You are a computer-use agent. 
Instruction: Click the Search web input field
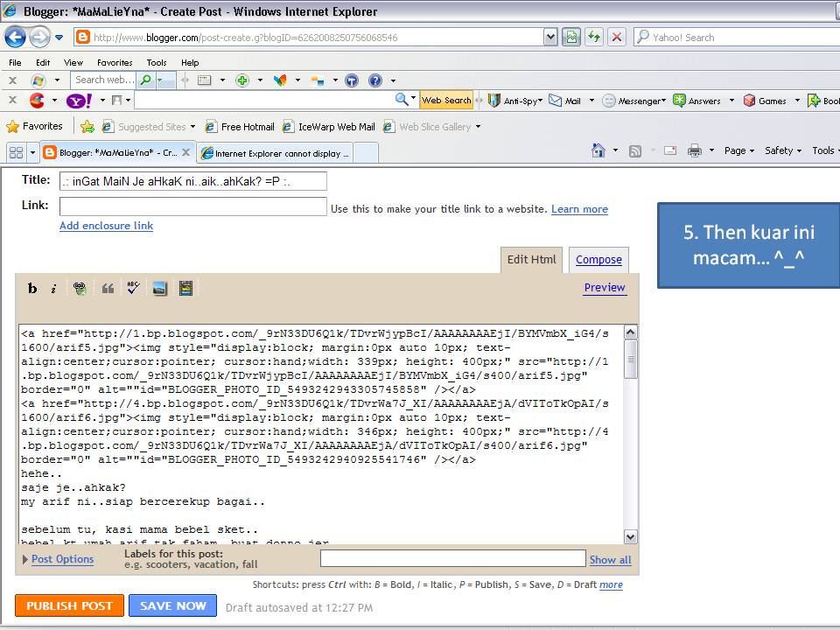[x=104, y=80]
